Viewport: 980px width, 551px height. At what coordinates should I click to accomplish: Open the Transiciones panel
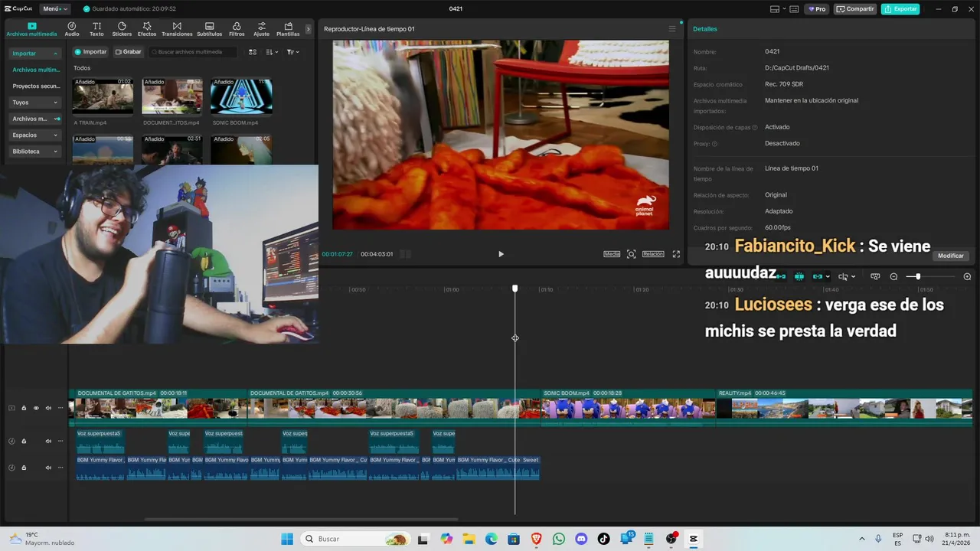tap(177, 29)
